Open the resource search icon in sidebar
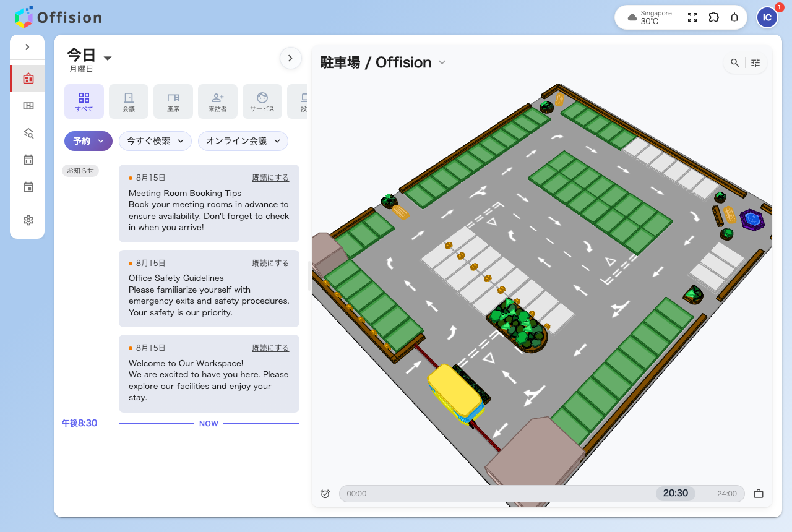 coord(28,133)
